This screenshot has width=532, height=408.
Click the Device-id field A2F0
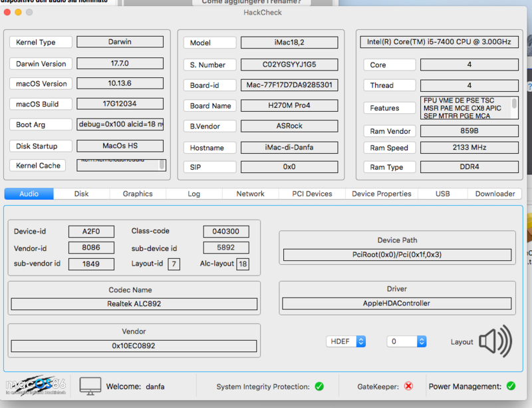(x=91, y=232)
